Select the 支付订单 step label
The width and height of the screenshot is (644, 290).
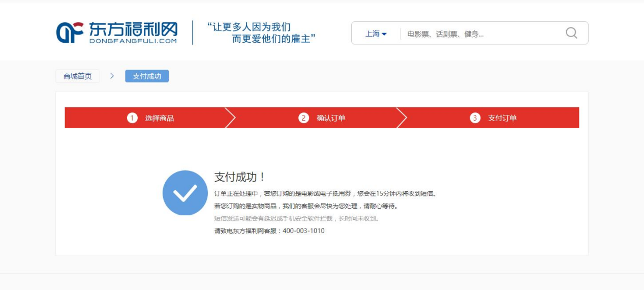pos(502,118)
